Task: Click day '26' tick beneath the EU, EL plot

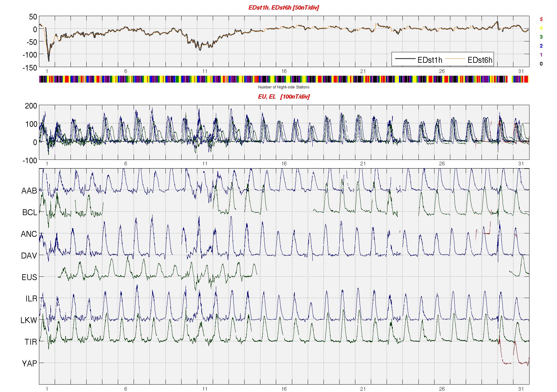Action: click(x=442, y=164)
